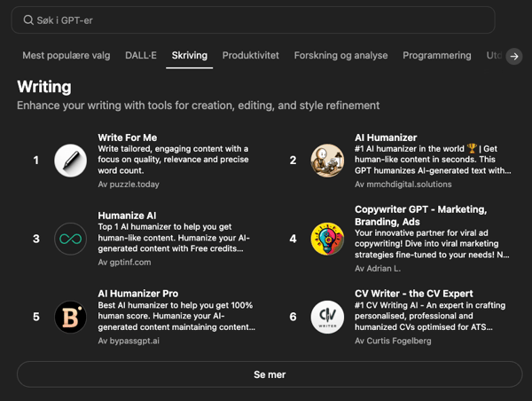Click the 'Enhance your writing' subtitle text
This screenshot has width=532, height=401.
198,106
